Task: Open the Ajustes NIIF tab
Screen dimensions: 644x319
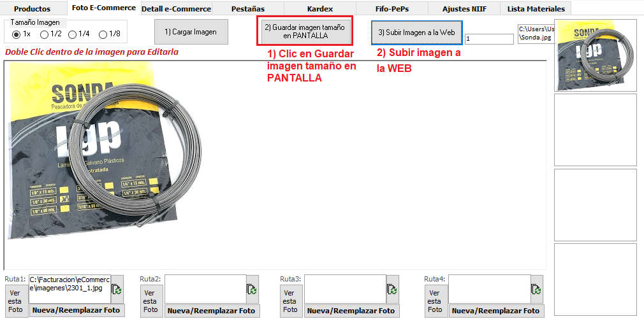Action: point(464,9)
